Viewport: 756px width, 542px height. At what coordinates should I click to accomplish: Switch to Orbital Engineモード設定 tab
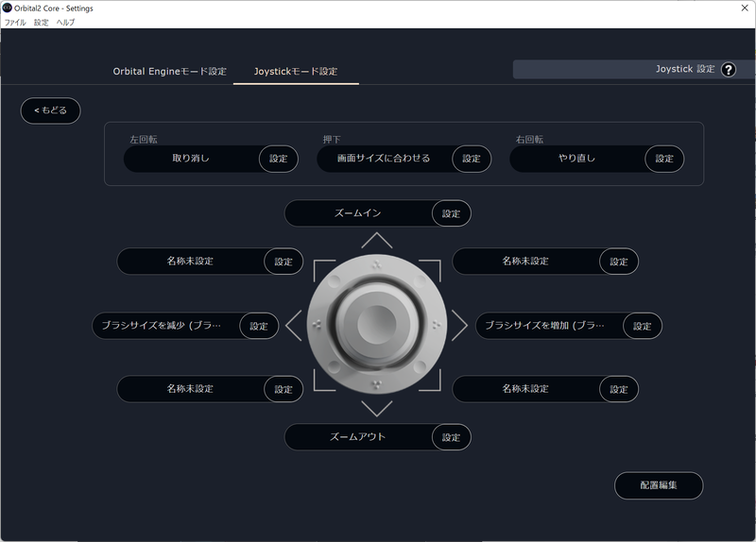tap(170, 72)
